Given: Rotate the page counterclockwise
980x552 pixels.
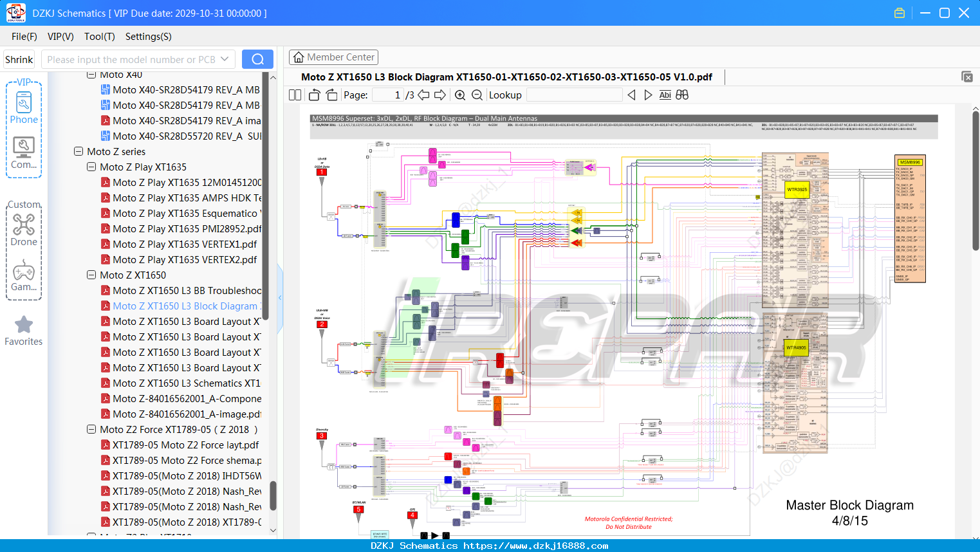Looking at the screenshot, I should tap(314, 95).
